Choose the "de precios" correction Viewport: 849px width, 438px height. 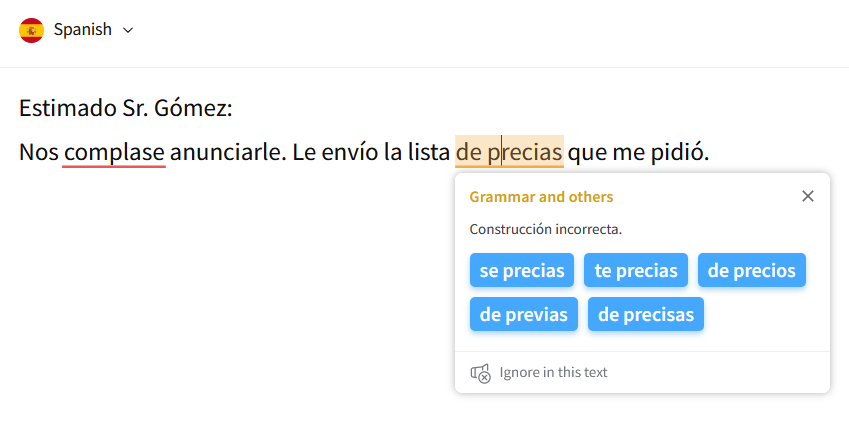(x=751, y=270)
